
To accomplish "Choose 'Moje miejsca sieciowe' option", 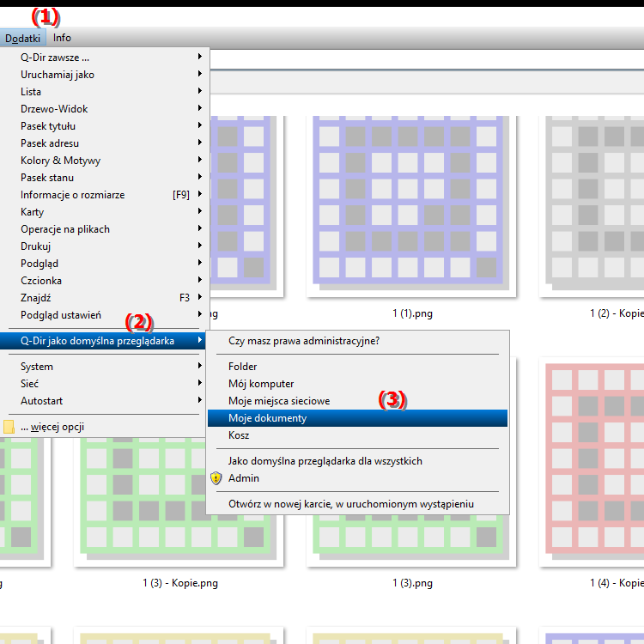I will 357,401.
